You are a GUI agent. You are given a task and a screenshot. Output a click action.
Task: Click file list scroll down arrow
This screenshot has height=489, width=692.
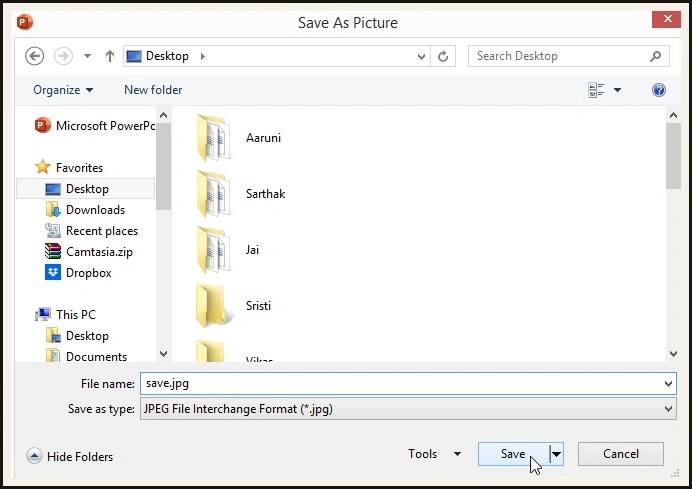[673, 354]
